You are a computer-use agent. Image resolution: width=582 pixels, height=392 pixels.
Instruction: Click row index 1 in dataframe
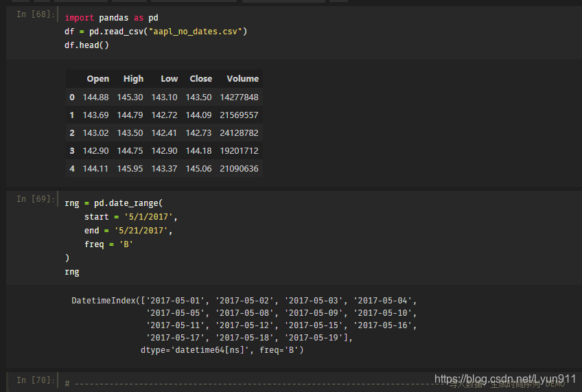[x=72, y=115]
